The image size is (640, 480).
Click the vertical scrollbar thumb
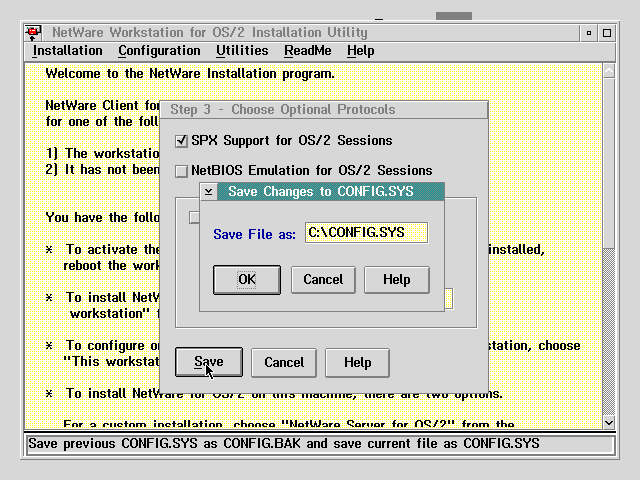(x=609, y=163)
